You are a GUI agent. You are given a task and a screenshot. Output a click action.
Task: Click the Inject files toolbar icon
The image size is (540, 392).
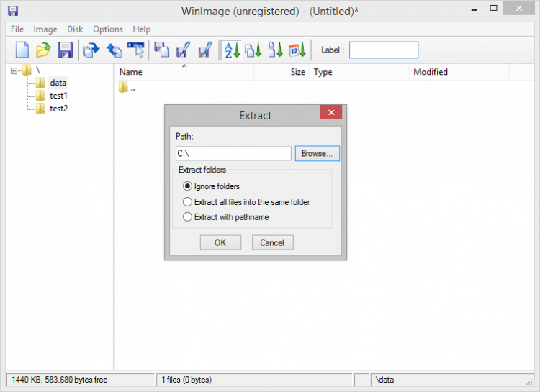point(91,50)
